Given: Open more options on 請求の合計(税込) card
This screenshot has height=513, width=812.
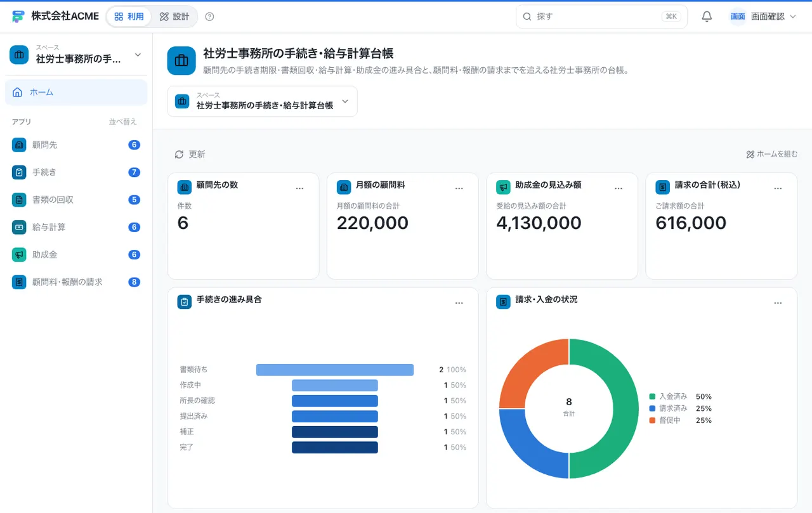Looking at the screenshot, I should pos(778,188).
